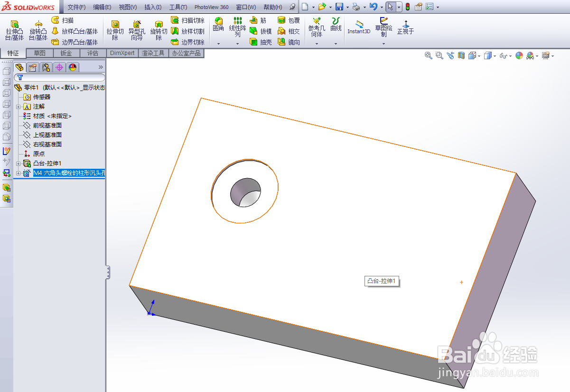Viewport: 570px width, 392px height.
Task: Open the display style dropdown in view toolbar
Action: (x=494, y=55)
